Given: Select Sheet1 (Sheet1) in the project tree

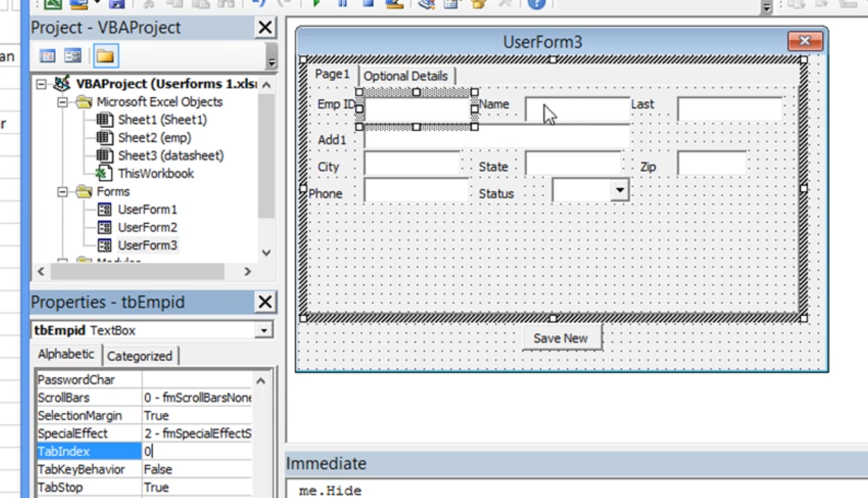Looking at the screenshot, I should coord(162,120).
